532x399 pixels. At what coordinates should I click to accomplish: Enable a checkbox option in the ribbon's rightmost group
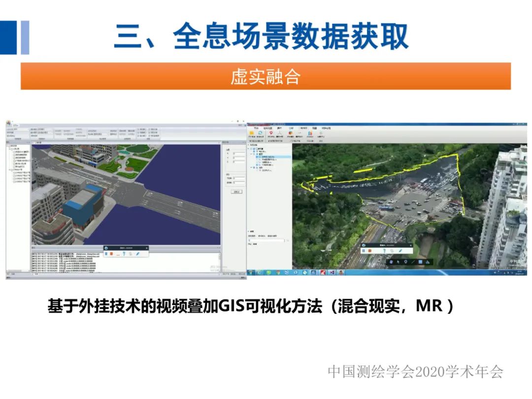tap(139, 129)
